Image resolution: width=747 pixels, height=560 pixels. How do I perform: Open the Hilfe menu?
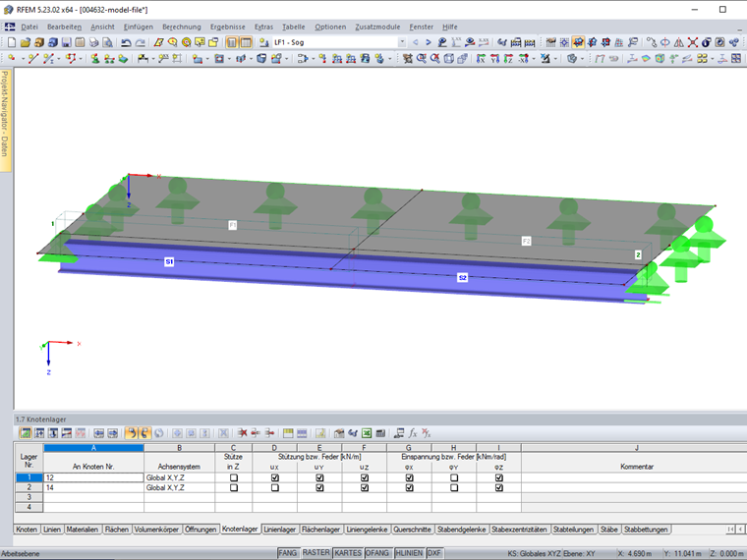(x=450, y=27)
